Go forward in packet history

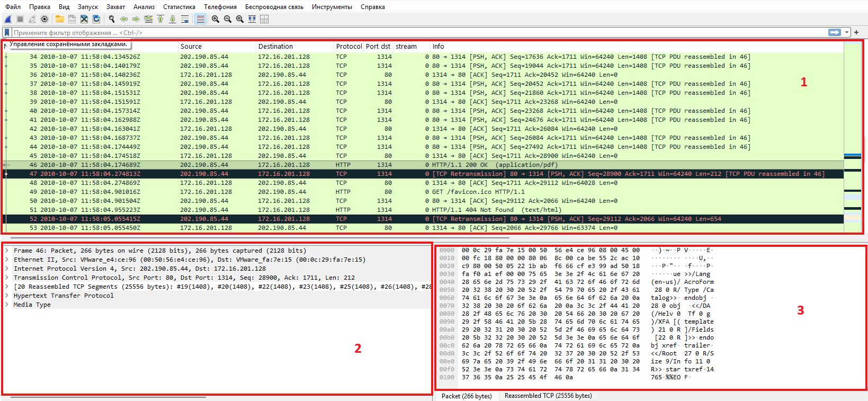click(x=136, y=19)
